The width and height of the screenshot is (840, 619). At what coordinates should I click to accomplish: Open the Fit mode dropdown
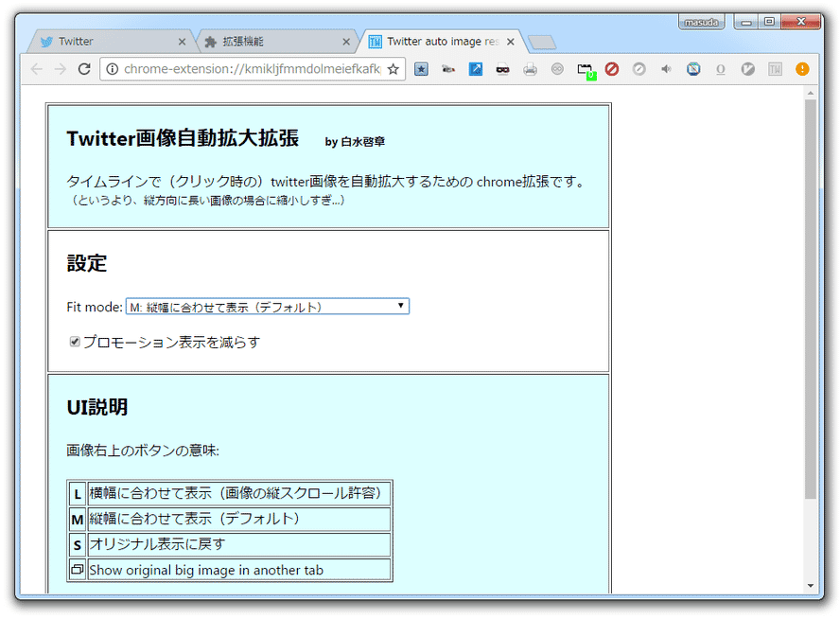click(268, 307)
